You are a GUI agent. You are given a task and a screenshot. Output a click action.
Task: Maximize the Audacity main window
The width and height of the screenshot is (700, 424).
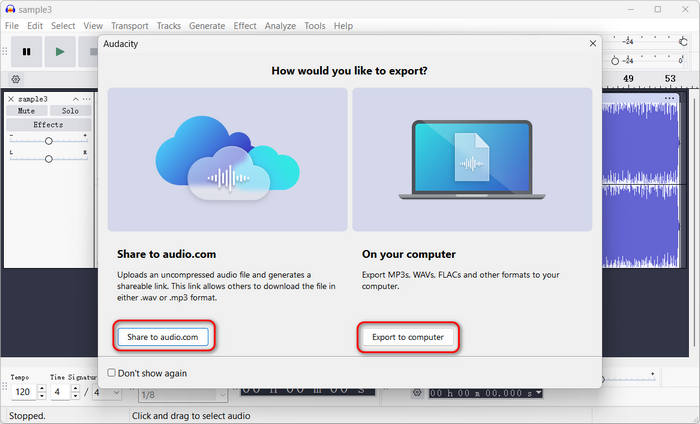658,9
